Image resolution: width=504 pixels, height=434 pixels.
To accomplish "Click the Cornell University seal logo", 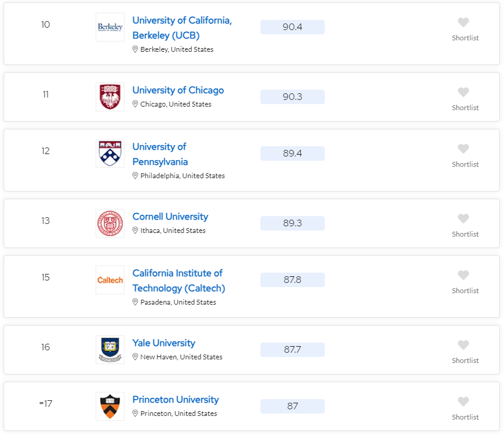I will tap(109, 222).
